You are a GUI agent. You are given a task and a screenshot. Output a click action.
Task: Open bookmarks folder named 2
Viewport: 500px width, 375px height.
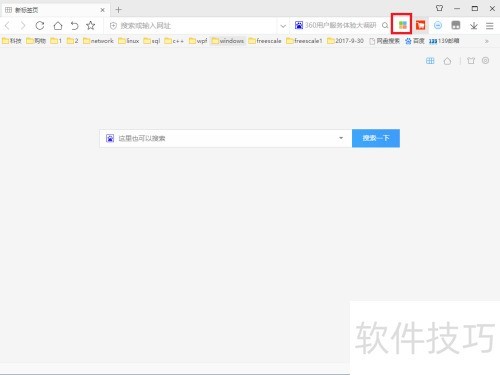click(72, 41)
